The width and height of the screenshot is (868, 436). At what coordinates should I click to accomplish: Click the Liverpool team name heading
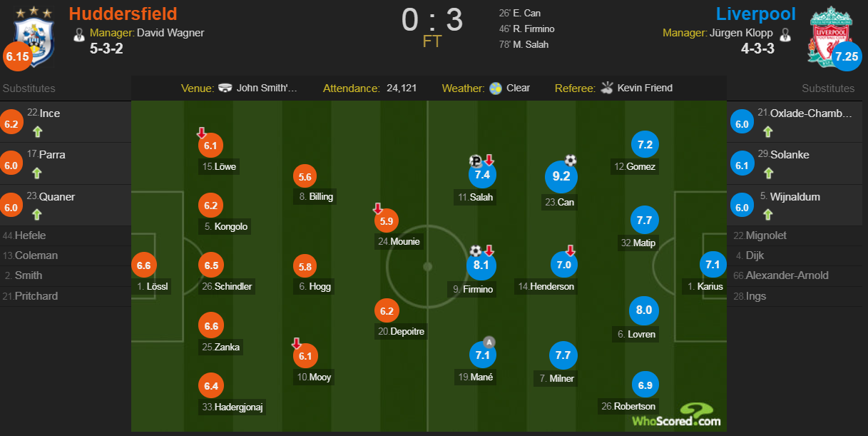755,14
